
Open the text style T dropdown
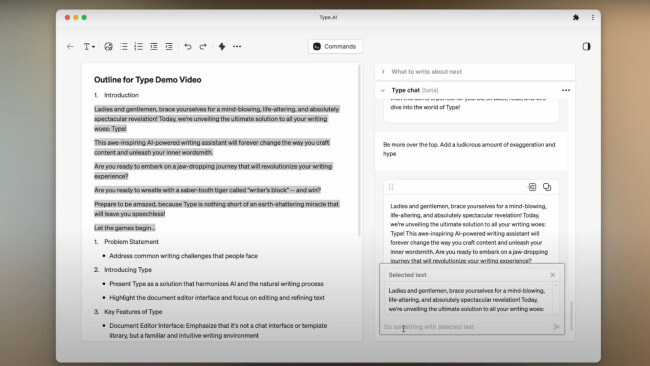(x=89, y=46)
